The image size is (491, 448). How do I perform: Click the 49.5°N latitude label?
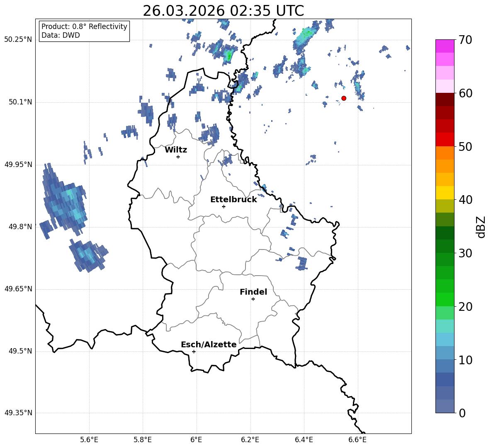tap(20, 351)
